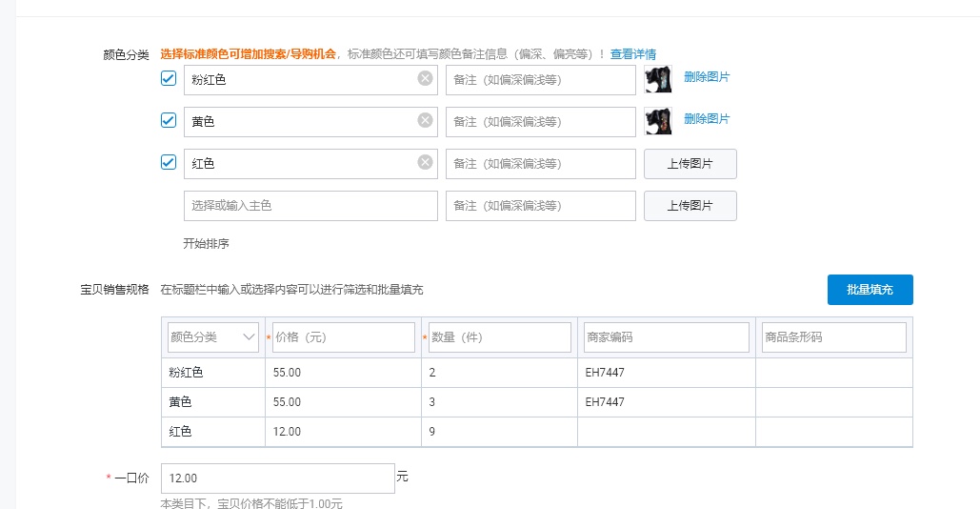Screen dimensions: 980x509
Task: Open the 颜色分类 filter dropdown
Action: (213, 337)
